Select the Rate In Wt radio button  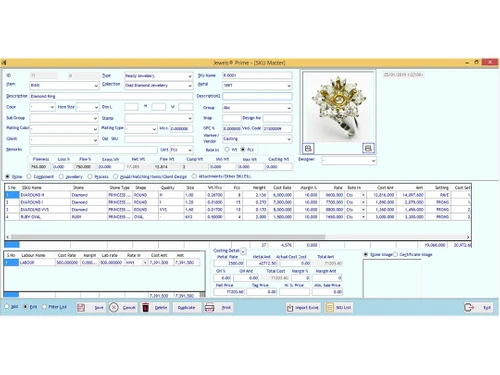(227, 149)
